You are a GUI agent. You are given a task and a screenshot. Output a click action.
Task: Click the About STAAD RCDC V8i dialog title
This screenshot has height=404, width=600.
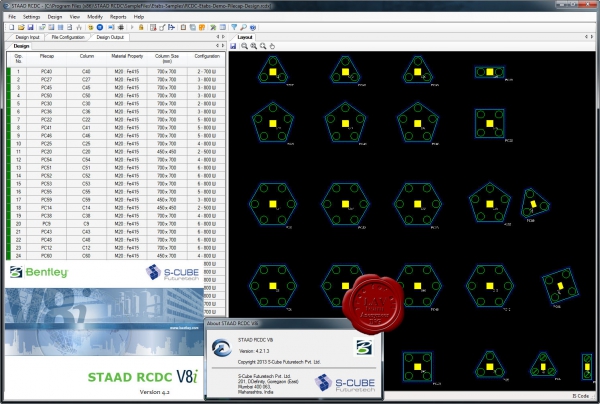pos(232,323)
